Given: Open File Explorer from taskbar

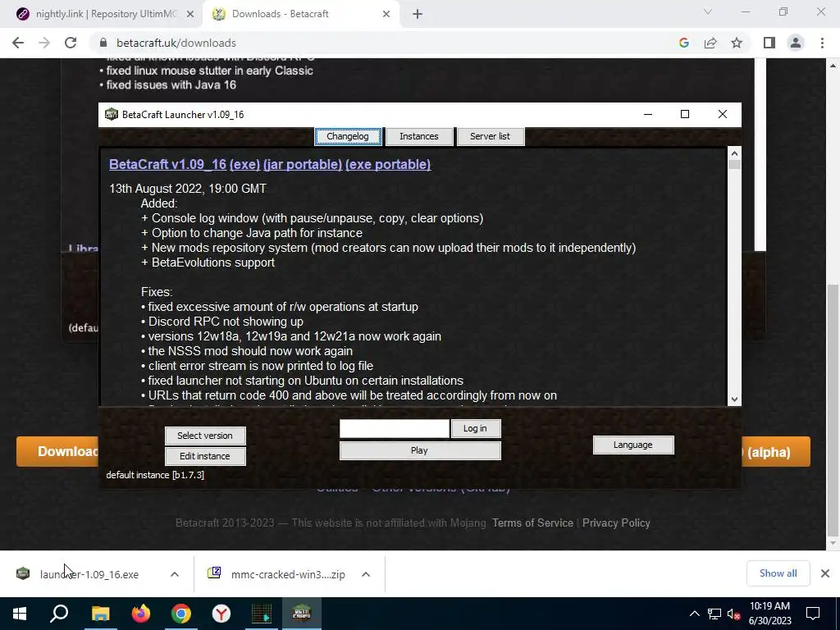Looking at the screenshot, I should tap(100, 614).
